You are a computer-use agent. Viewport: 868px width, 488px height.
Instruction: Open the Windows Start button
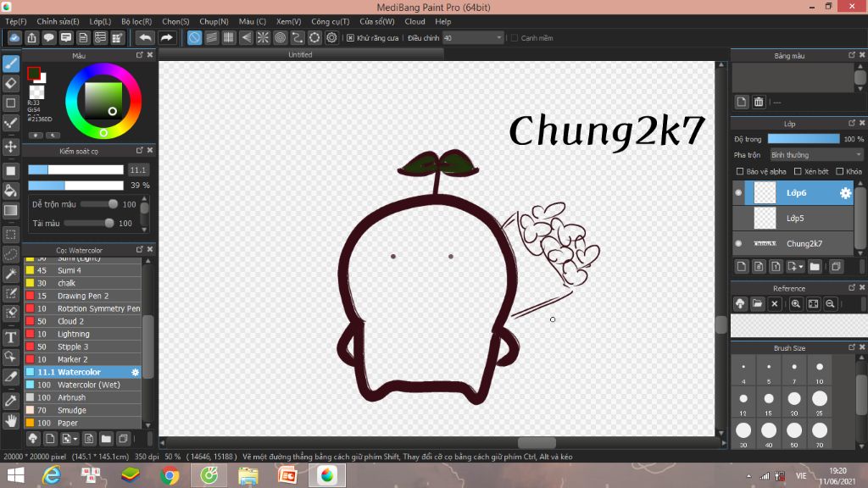15,475
